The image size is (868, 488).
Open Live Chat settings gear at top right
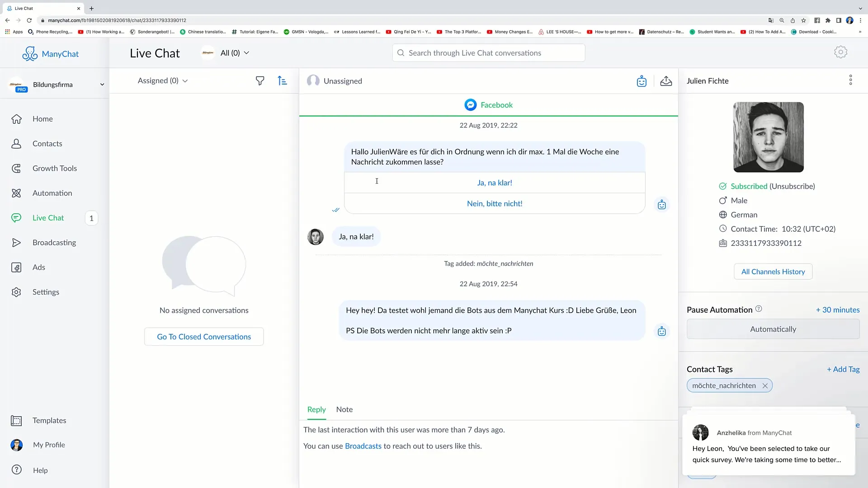pos(840,52)
